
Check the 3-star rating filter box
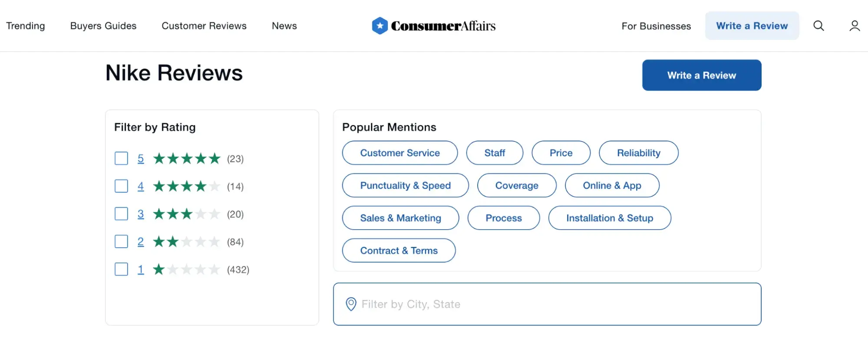pos(121,214)
